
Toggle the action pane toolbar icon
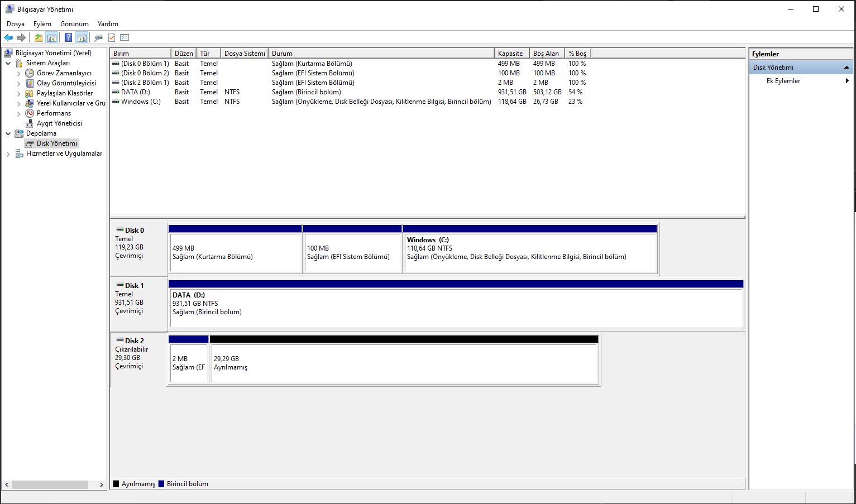pyautogui.click(x=82, y=37)
